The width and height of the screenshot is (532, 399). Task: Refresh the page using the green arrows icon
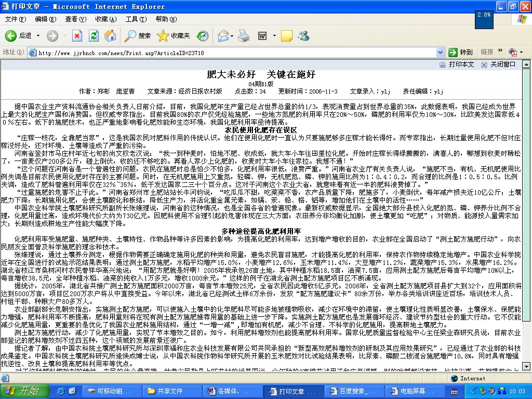(x=94, y=36)
